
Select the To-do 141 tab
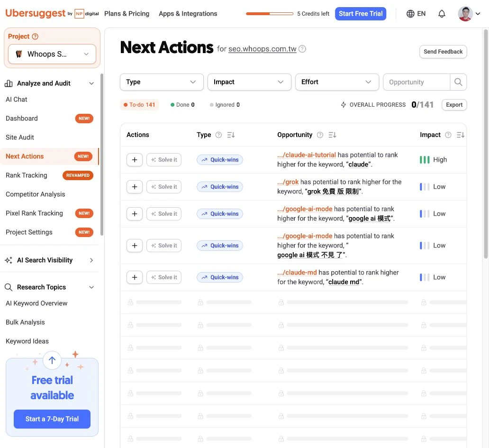(x=139, y=105)
